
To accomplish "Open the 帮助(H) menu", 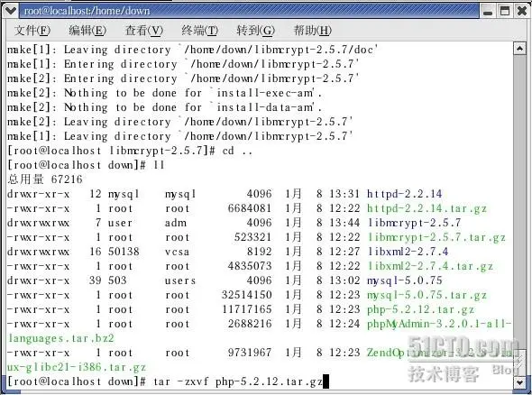I will 312,31.
